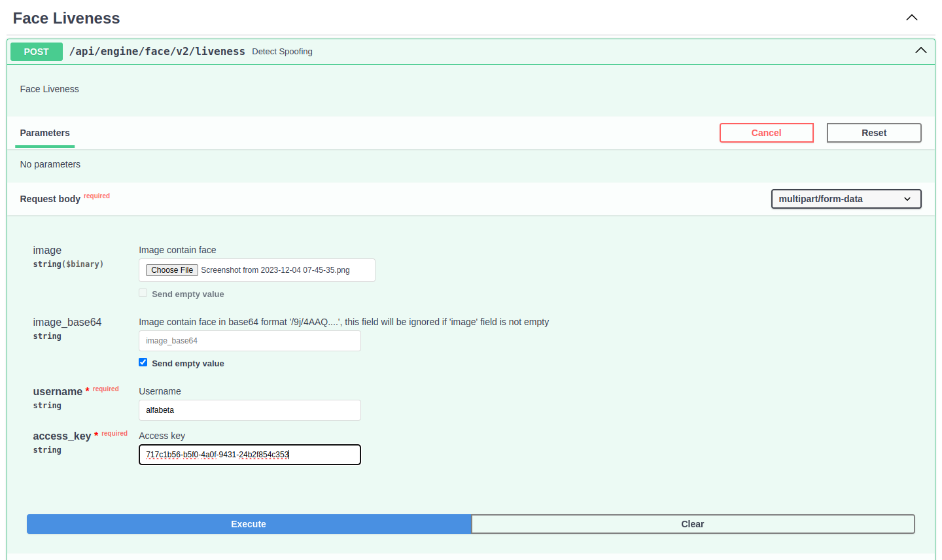Click Choose File for the image field
This screenshot has height=560, width=942.
172,270
